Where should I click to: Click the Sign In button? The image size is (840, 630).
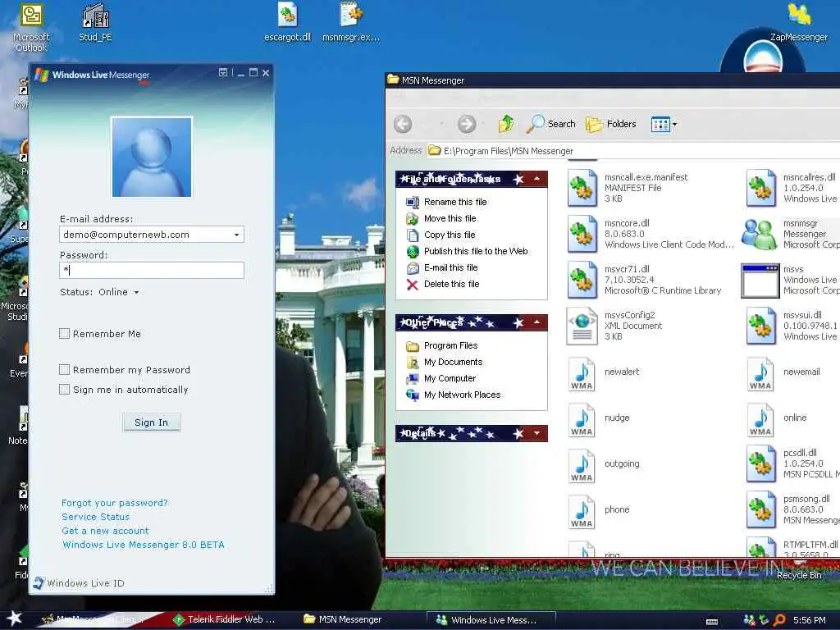pyautogui.click(x=152, y=422)
